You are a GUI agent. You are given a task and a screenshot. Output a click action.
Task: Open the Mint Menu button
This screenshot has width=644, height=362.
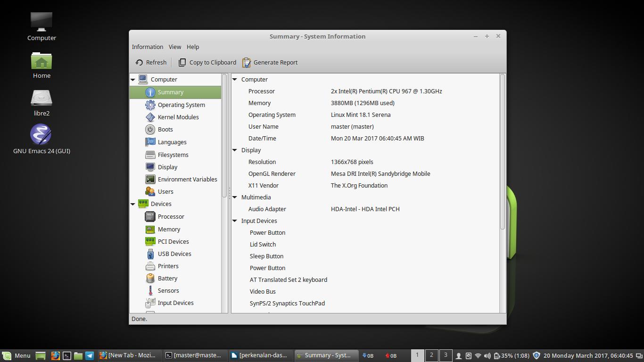(x=17, y=355)
